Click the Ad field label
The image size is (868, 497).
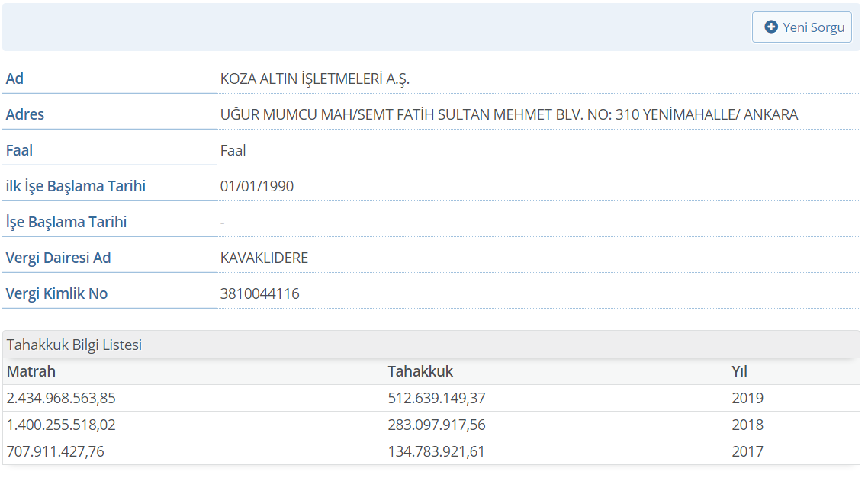14,79
